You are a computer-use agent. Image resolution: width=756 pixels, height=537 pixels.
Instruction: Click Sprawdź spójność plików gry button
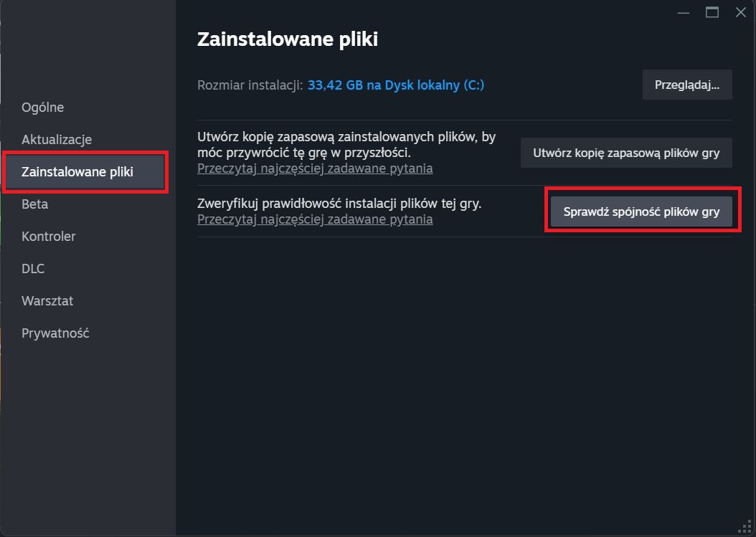pyautogui.click(x=641, y=211)
